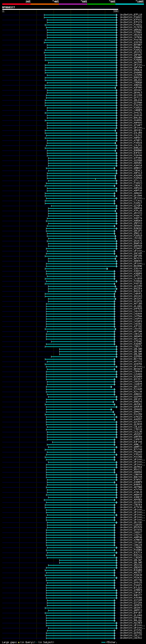Select the UniRef100_Q9C0Q5 label
Image resolution: width=146 pixels, height=644 pixels.
131,254
